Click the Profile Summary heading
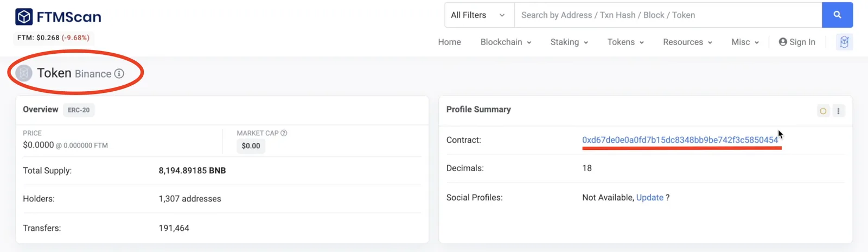868x252 pixels. [478, 109]
